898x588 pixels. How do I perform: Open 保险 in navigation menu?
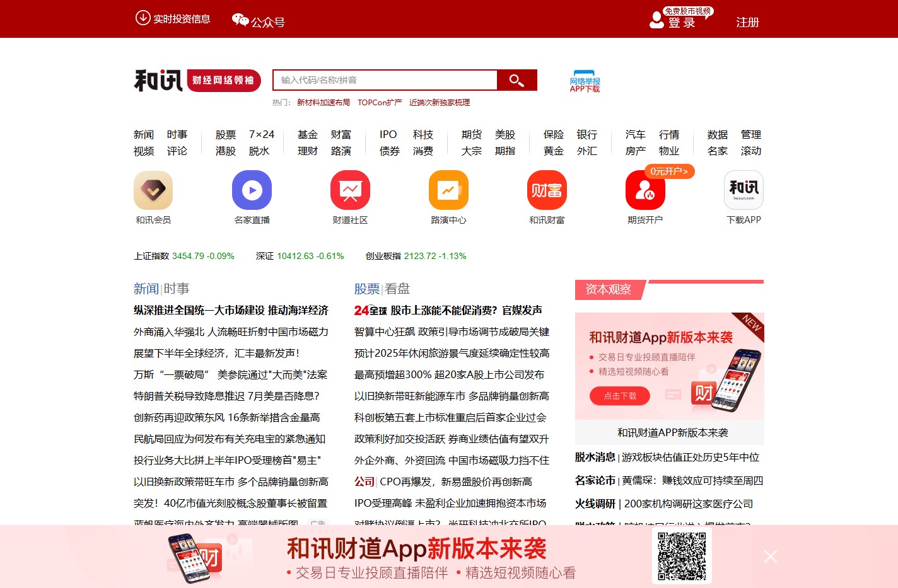(x=554, y=135)
